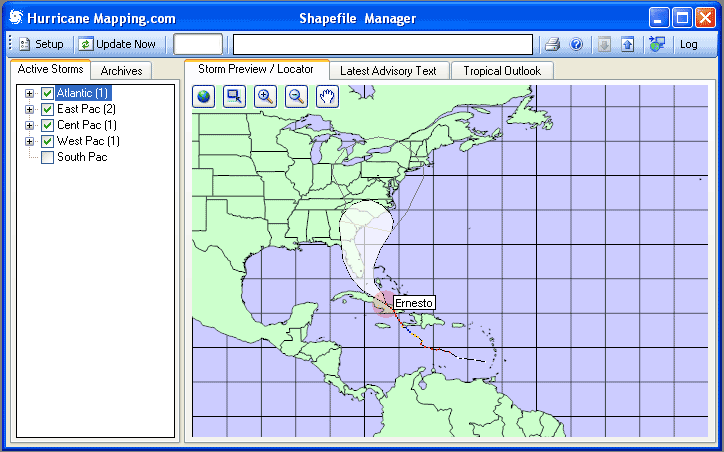This screenshot has height=452, width=724.
Task: Click the globe full extent map button
Action: click(204, 96)
